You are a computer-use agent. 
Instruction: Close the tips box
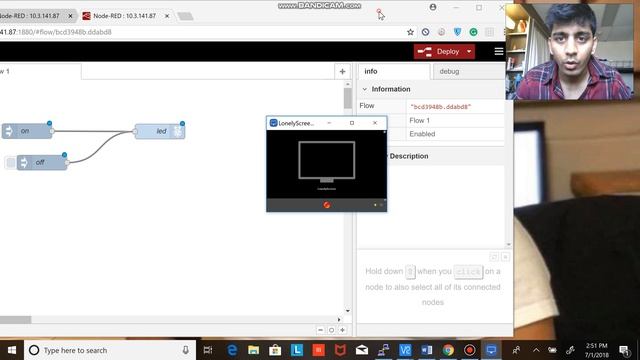pos(505,257)
